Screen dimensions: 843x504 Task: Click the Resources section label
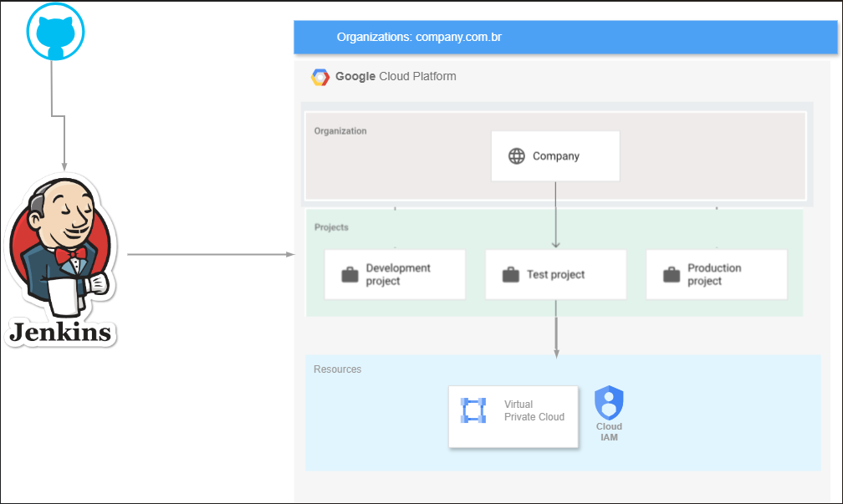click(338, 369)
